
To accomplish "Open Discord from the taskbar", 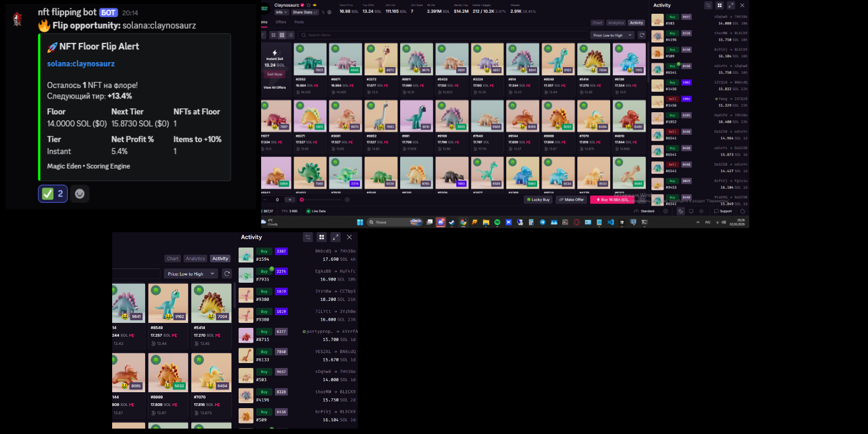I will coord(441,222).
